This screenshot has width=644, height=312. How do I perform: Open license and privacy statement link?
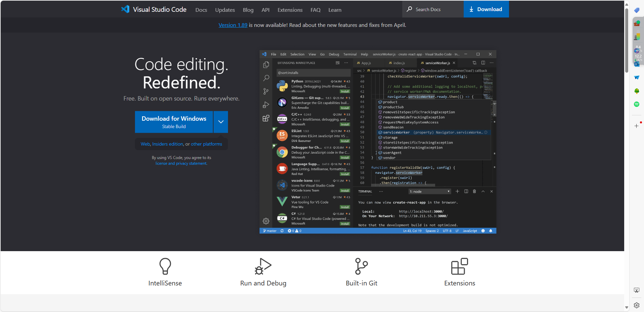pyautogui.click(x=181, y=163)
